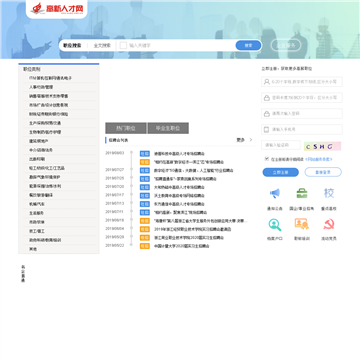Click the confirm password input field
The image size is (360, 360).
click(x=302, y=114)
